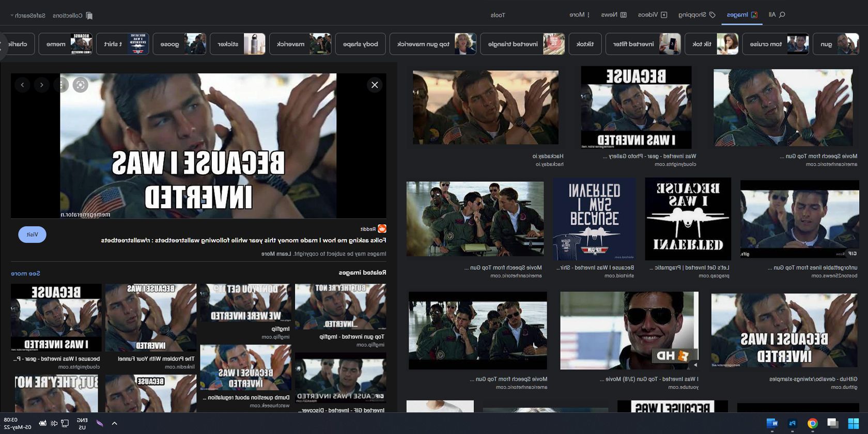Open Google Chrome from the taskbar
This screenshot has height=434, width=868.
click(x=812, y=423)
